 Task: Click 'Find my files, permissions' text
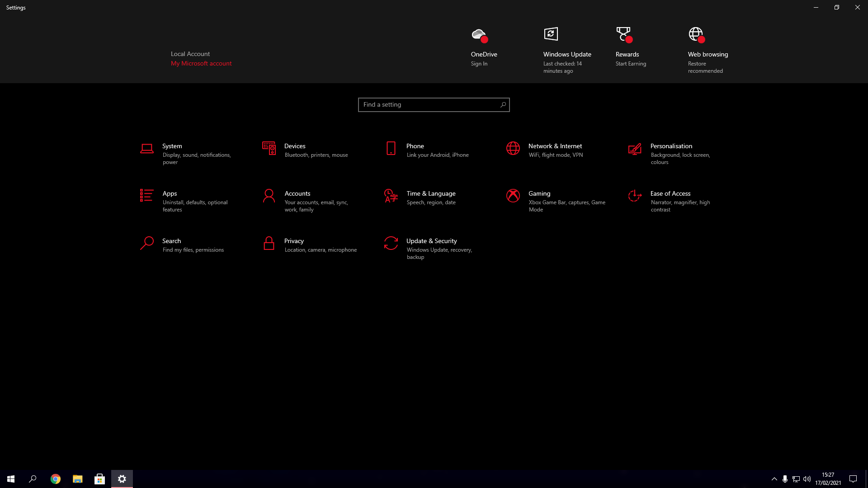(x=193, y=250)
